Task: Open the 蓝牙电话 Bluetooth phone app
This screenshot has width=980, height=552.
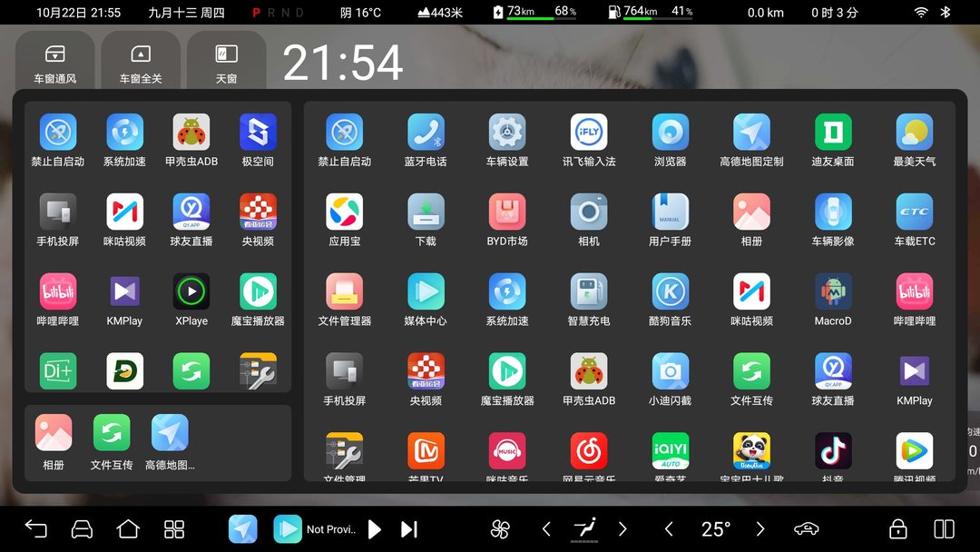Action: coord(426,133)
